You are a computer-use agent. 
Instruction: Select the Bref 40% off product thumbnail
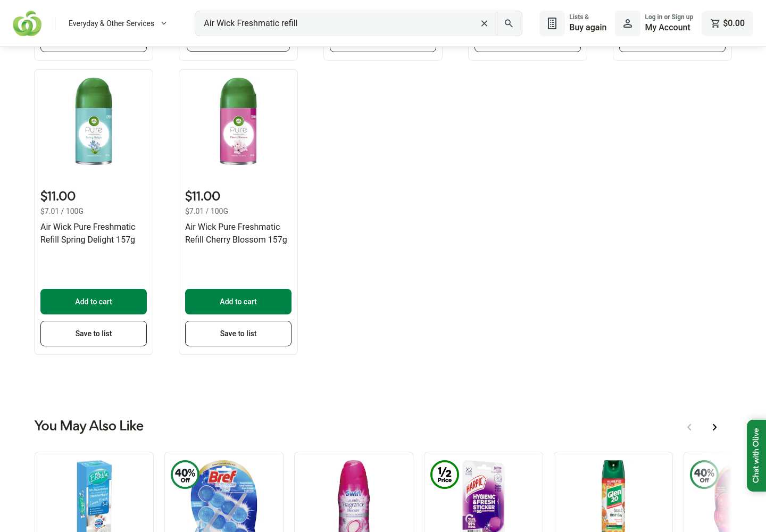tap(224, 496)
